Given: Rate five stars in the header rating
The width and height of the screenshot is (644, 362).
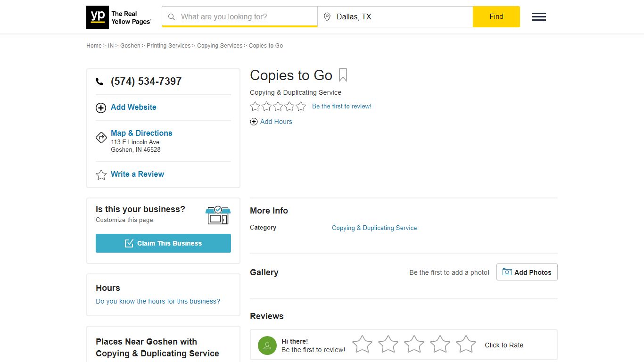Looking at the screenshot, I should [x=301, y=107].
